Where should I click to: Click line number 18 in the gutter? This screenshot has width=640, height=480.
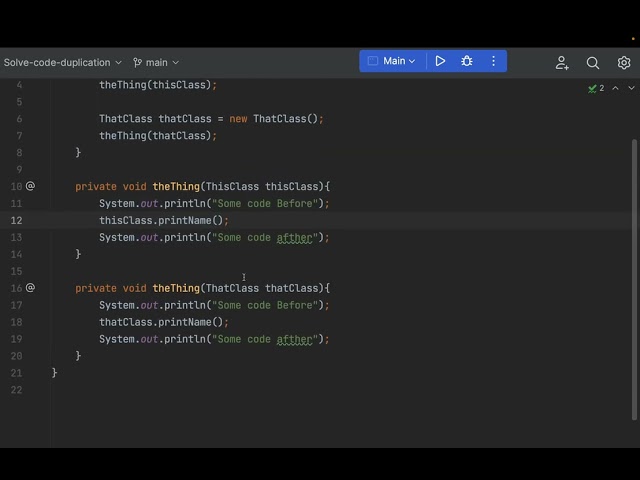16,322
